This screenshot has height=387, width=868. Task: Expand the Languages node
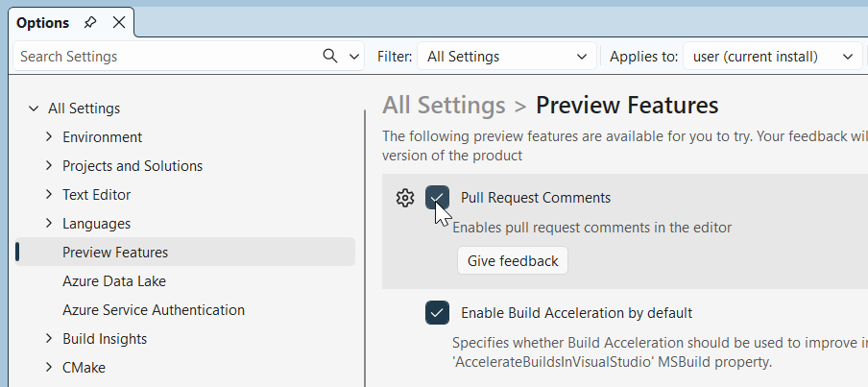point(49,224)
